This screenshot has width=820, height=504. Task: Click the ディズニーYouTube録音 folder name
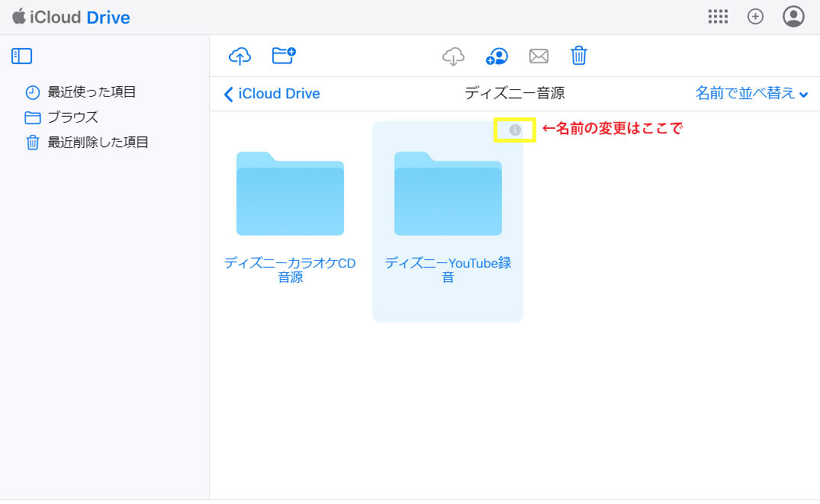[449, 270]
